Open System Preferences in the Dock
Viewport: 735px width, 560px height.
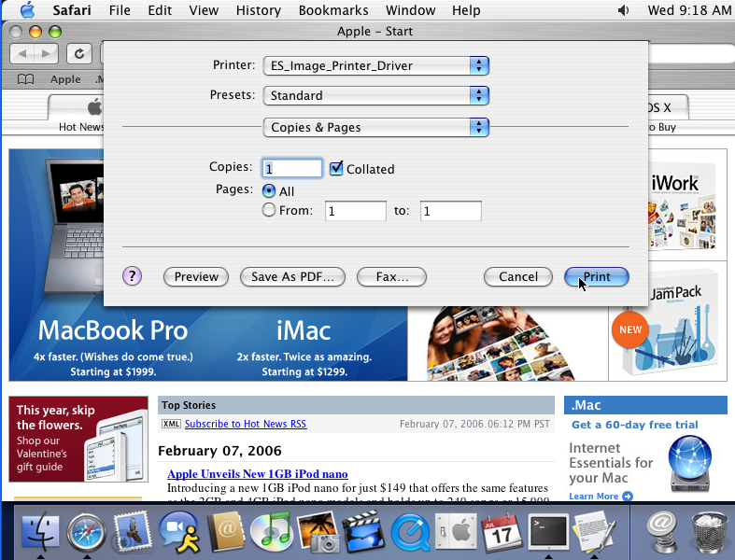(x=456, y=532)
